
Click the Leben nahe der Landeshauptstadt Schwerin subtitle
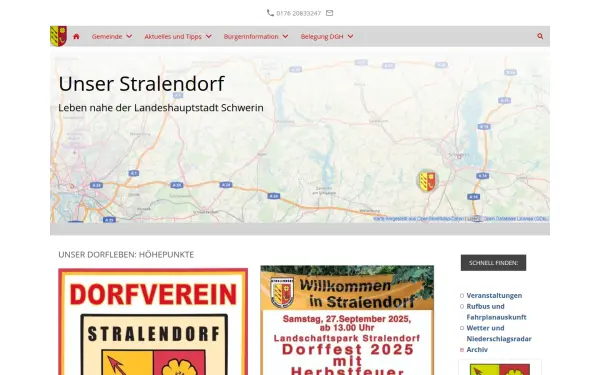coord(161,108)
